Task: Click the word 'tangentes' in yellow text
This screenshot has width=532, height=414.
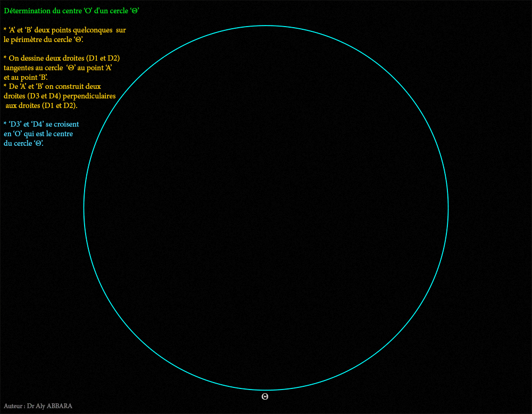Action: click(19, 68)
